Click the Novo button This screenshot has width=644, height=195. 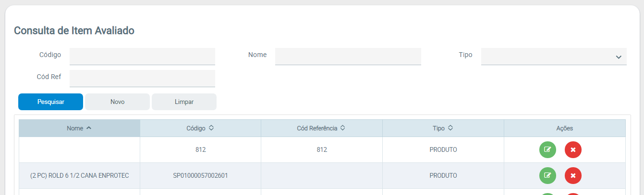(118, 102)
